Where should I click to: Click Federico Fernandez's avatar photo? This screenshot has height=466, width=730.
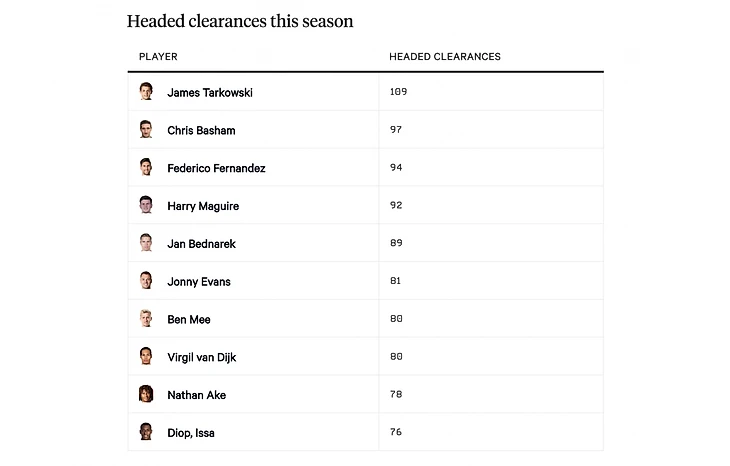[x=146, y=168]
